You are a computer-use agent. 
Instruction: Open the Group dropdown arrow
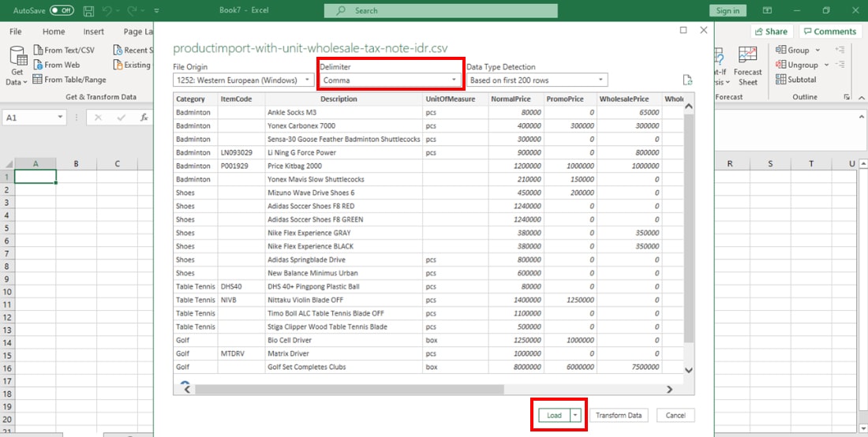pyautogui.click(x=819, y=50)
